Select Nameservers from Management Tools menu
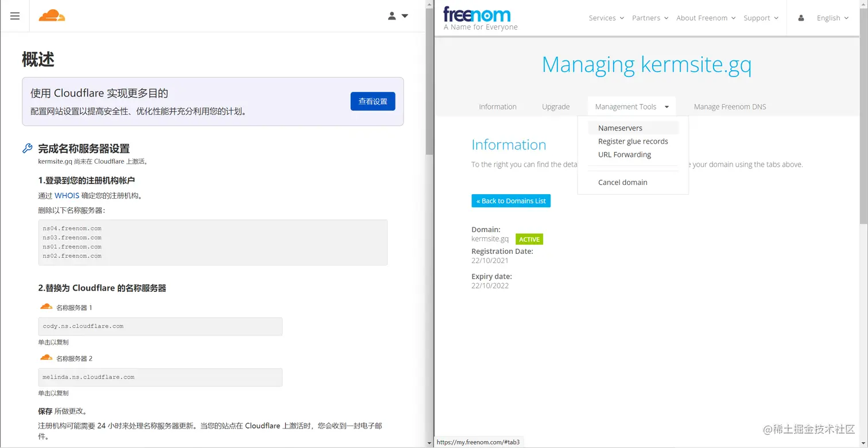 click(x=633, y=128)
